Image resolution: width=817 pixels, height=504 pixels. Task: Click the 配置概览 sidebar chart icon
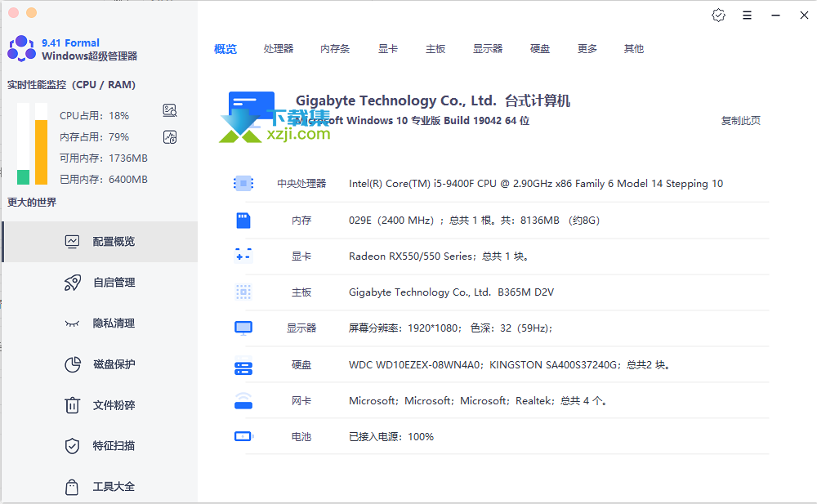[x=72, y=241]
